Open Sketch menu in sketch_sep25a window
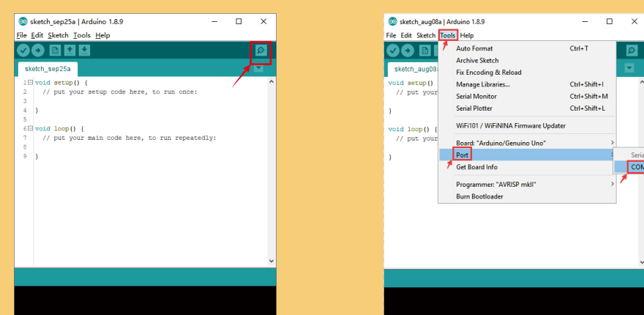Image resolution: width=644 pixels, height=315 pixels. pos(58,35)
